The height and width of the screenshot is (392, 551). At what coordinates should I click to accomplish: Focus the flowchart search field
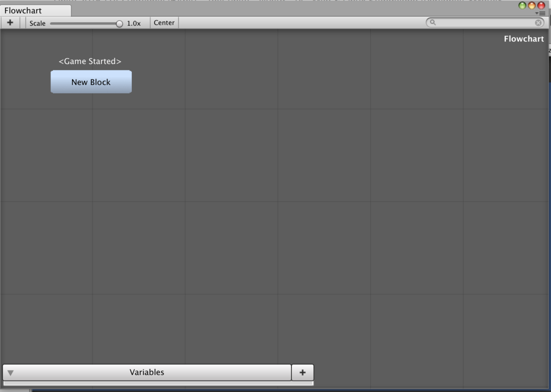tap(485, 23)
